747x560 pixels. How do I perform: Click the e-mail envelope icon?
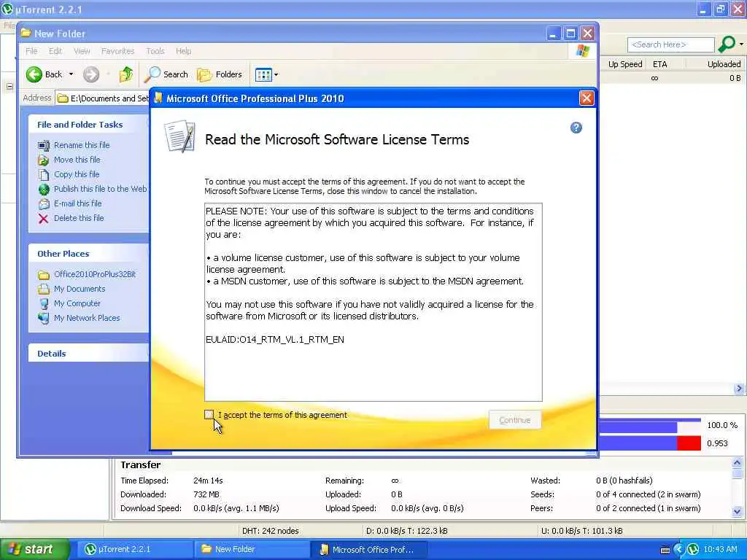click(x=43, y=204)
